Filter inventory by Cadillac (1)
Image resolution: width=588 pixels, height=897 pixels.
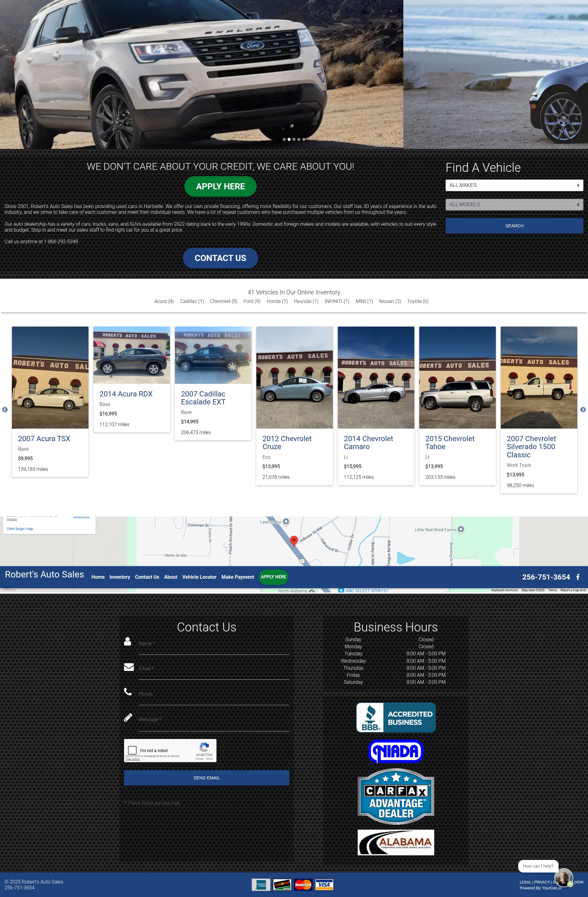pos(192,301)
